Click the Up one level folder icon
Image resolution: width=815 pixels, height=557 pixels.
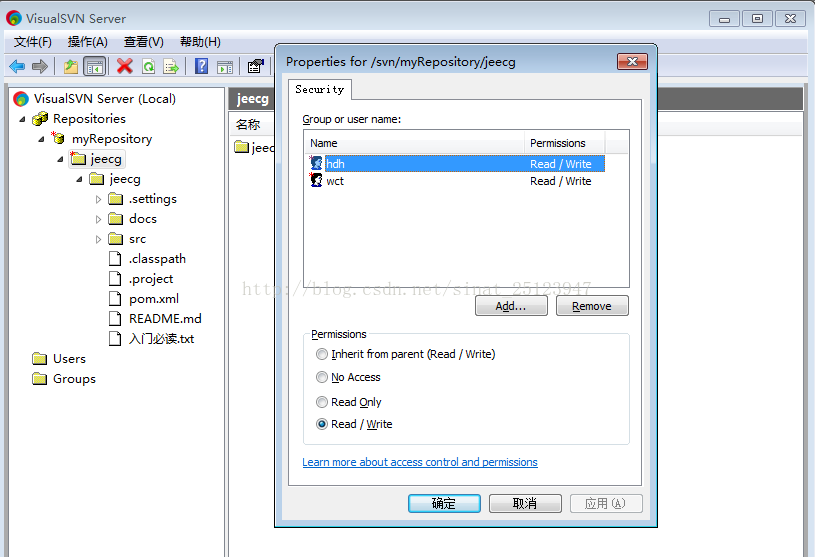click(x=71, y=67)
